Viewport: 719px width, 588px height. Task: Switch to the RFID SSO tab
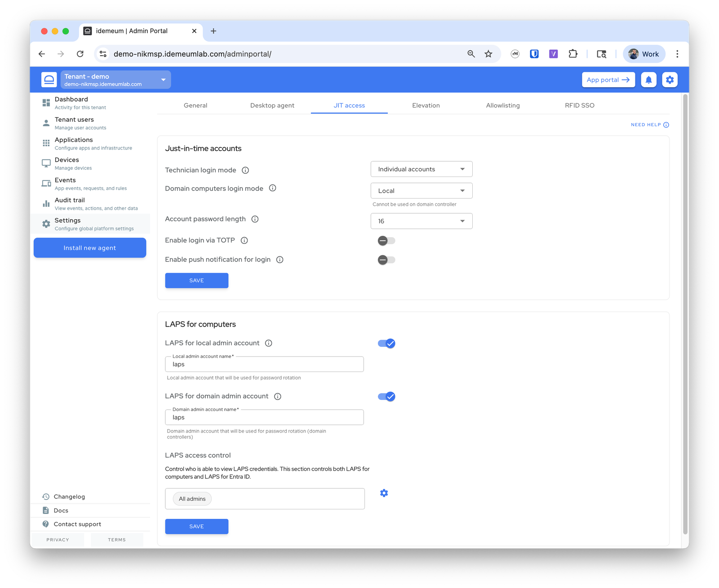(x=580, y=106)
